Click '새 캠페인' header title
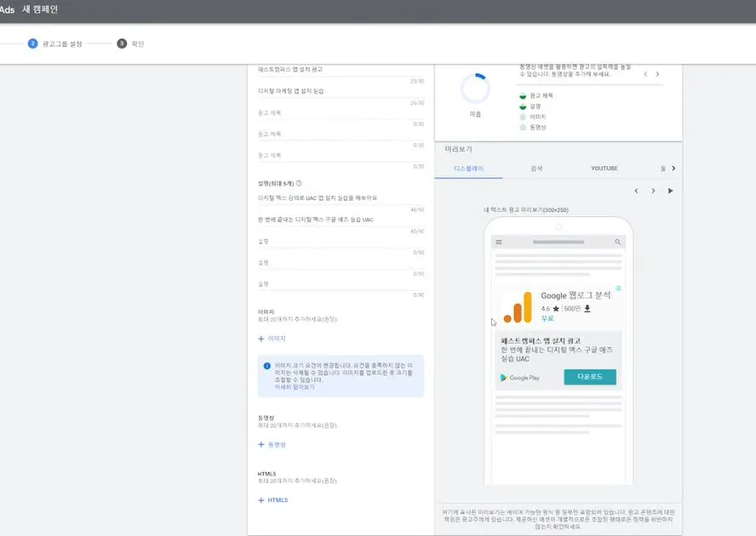756x536 pixels. tap(40, 9)
